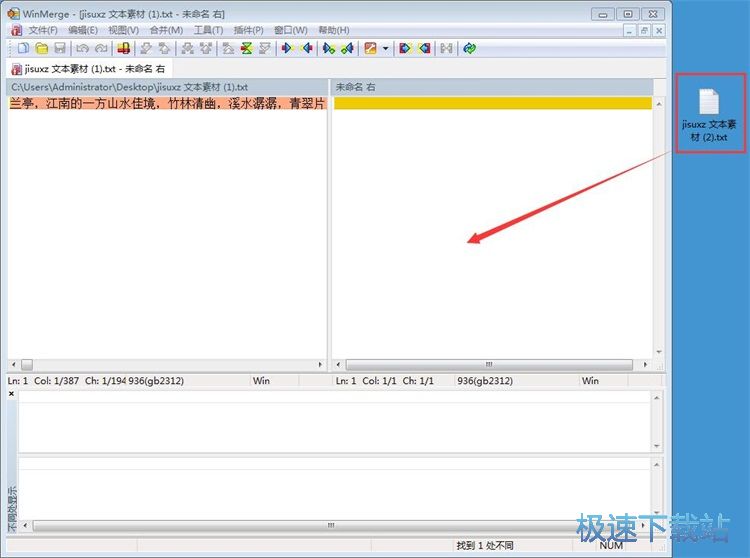
Task: Close the diff detail pane with X
Action: (11, 394)
